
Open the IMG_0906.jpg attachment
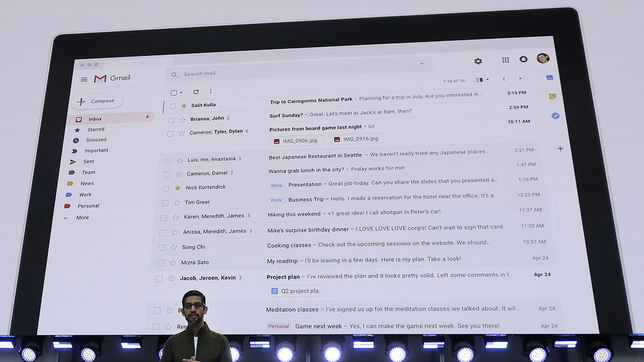pyautogui.click(x=297, y=141)
